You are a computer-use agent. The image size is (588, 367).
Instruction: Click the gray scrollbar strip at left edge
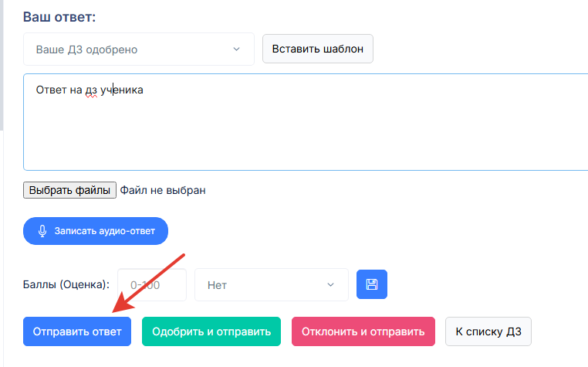pos(2,66)
